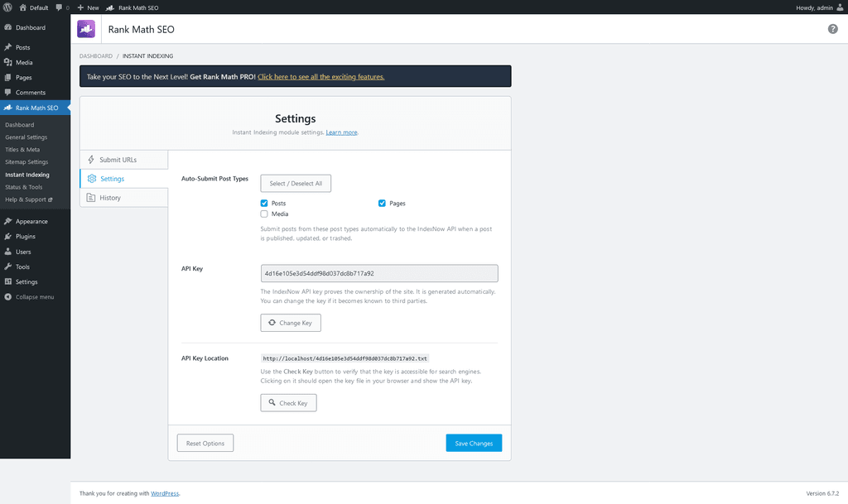Screen dimensions: 848x504
Task: Click the New content plus item
Action: [88, 7]
